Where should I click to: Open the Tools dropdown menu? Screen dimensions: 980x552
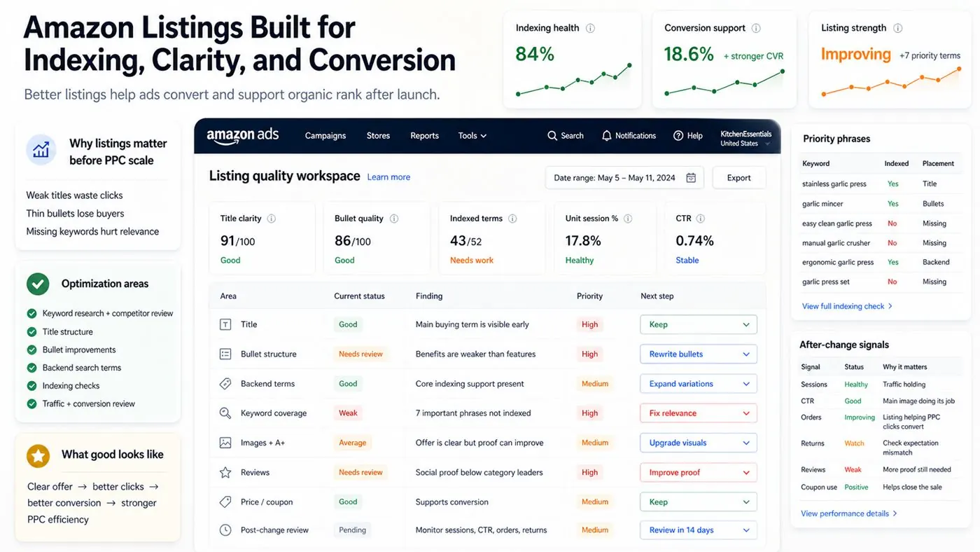pos(472,136)
